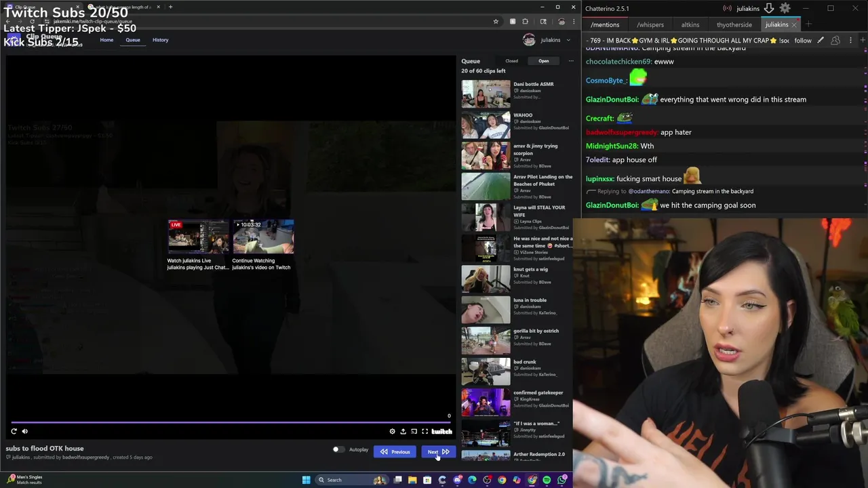Toggle the Autoplay switch
This screenshot has width=868, height=488.
point(338,449)
